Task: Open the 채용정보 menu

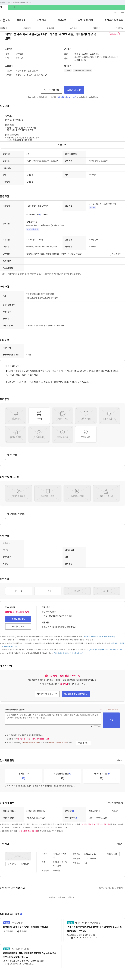Action: pyautogui.click(x=21, y=20)
